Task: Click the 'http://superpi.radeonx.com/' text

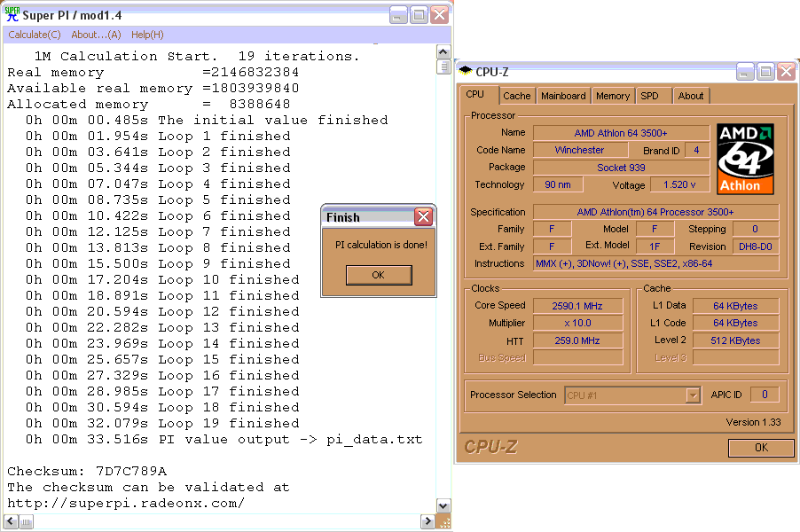Action: pos(126,504)
